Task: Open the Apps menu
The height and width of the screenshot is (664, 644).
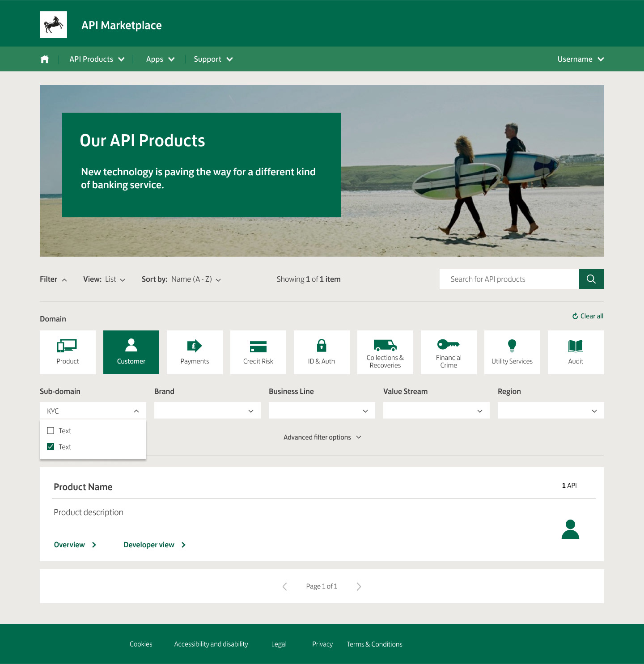Action: (x=160, y=59)
